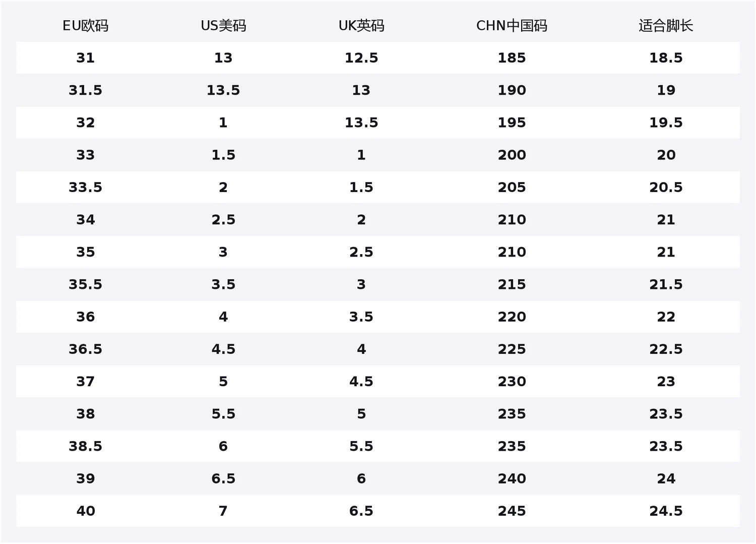Select CHN size 215 cell
Image resolution: width=756 pixels, height=544 pixels.
click(512, 284)
